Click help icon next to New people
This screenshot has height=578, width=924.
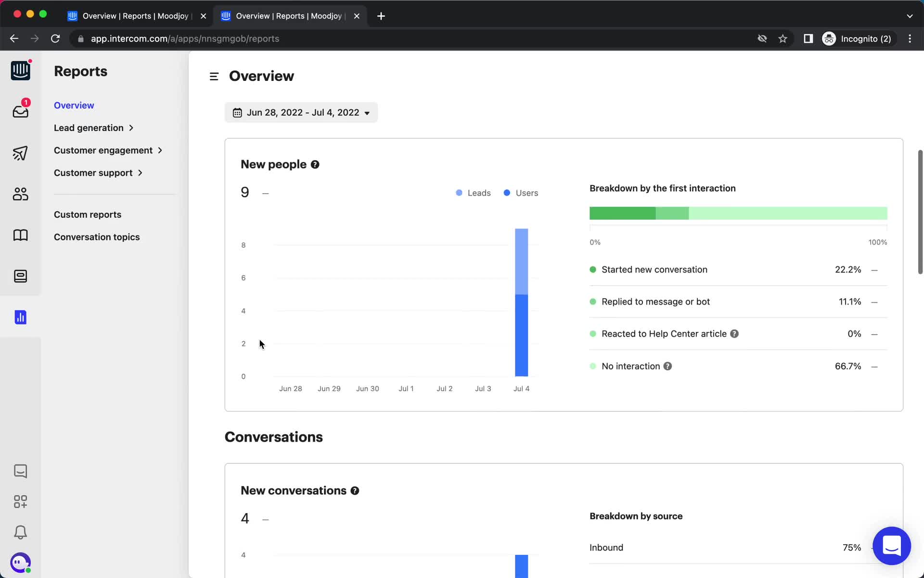pos(315,165)
